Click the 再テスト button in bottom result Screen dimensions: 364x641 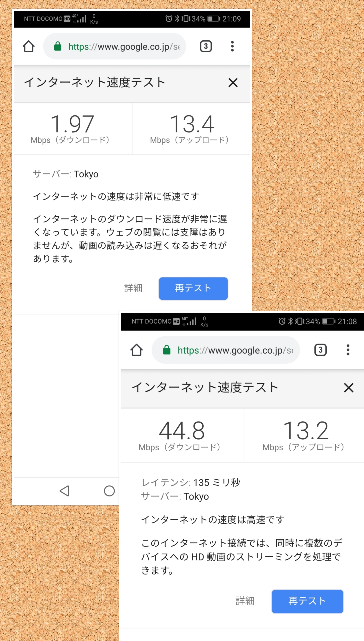307,601
